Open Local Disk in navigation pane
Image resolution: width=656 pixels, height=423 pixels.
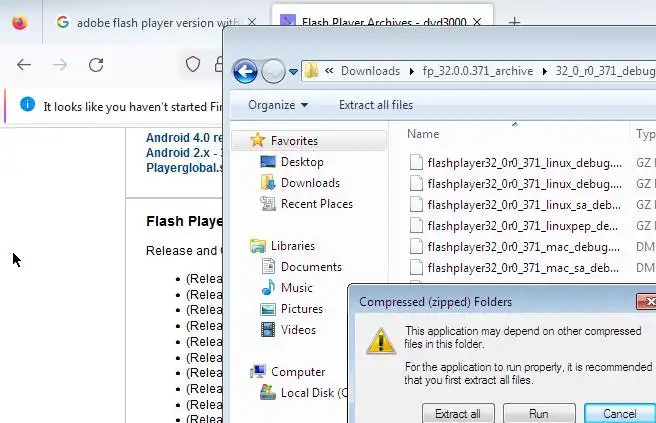pyautogui.click(x=314, y=393)
